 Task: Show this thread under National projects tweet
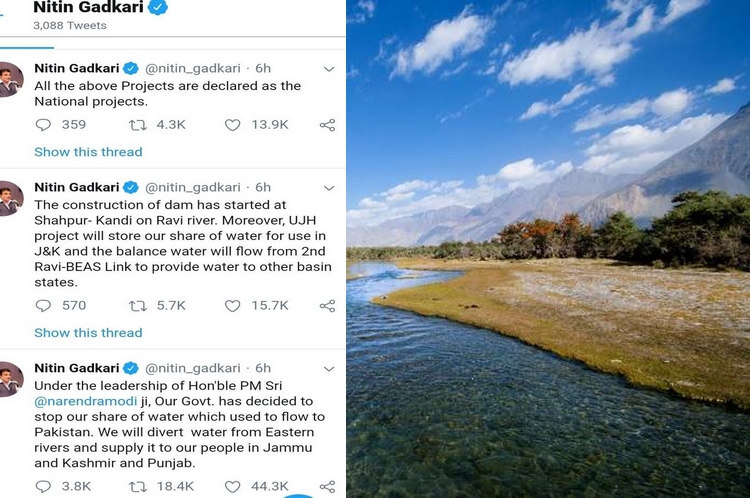click(x=88, y=152)
